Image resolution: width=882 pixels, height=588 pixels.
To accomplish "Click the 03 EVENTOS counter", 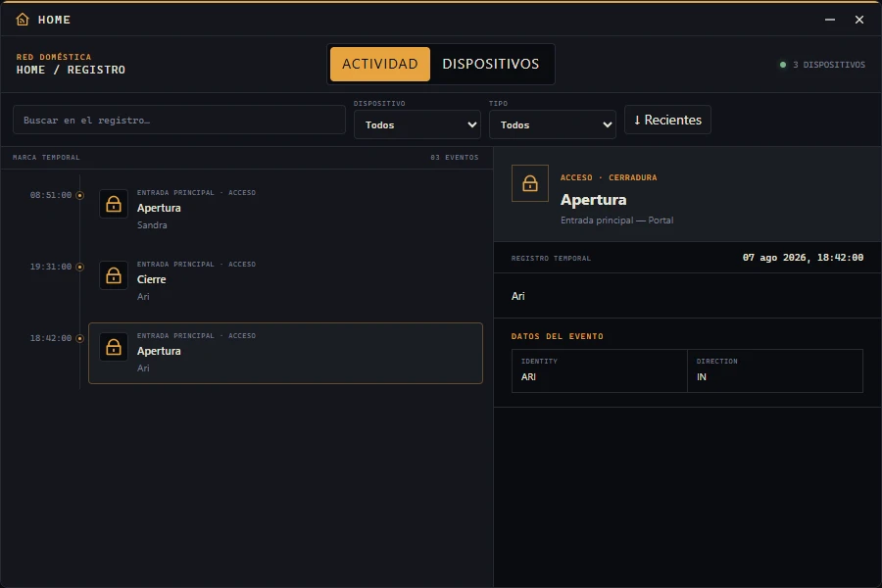I will (x=455, y=158).
